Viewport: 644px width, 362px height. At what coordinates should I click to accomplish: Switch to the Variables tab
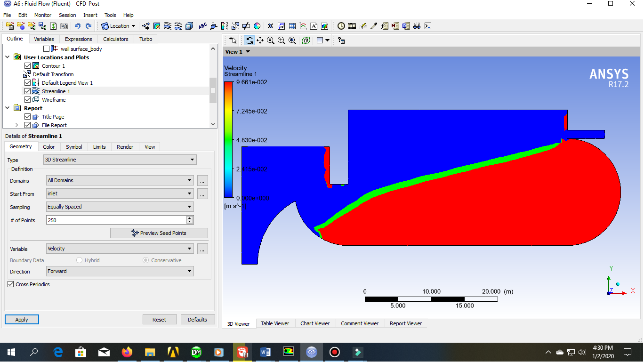[44, 39]
